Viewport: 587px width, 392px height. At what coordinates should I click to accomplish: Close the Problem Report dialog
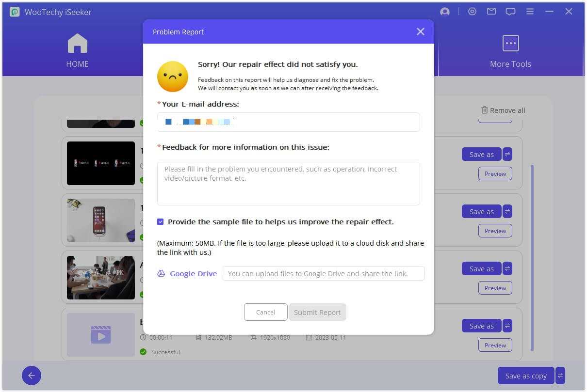pos(420,31)
